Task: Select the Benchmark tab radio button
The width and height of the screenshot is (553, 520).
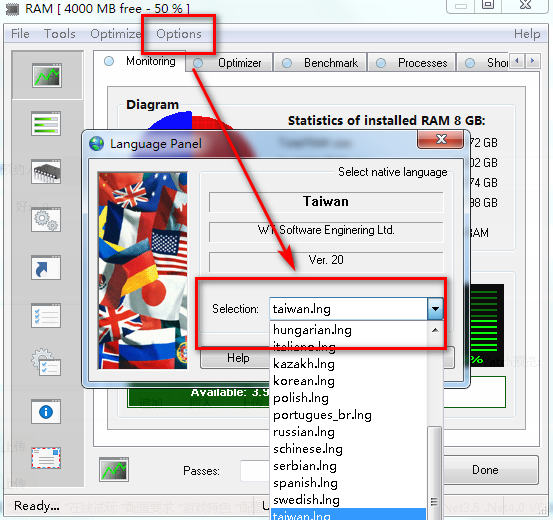Action: [287, 63]
